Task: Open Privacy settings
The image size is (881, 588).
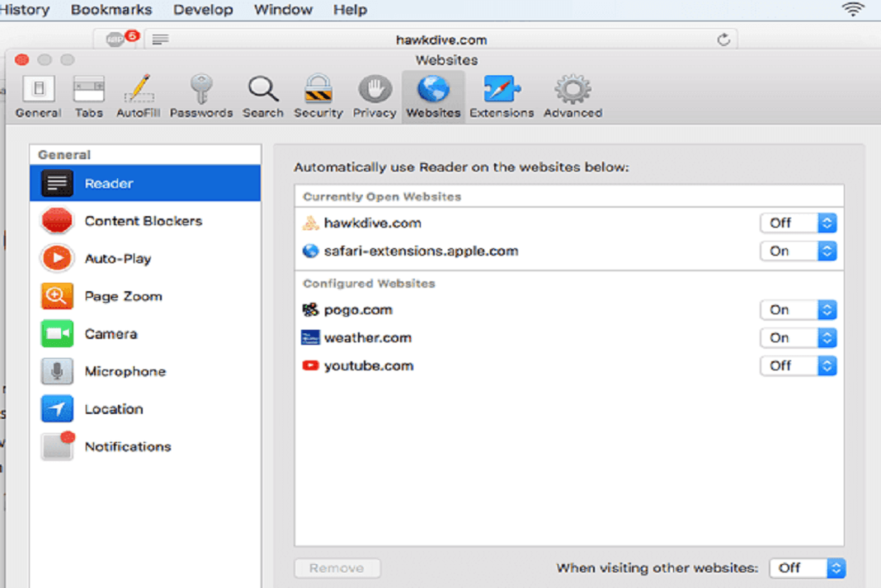Action: (x=374, y=95)
